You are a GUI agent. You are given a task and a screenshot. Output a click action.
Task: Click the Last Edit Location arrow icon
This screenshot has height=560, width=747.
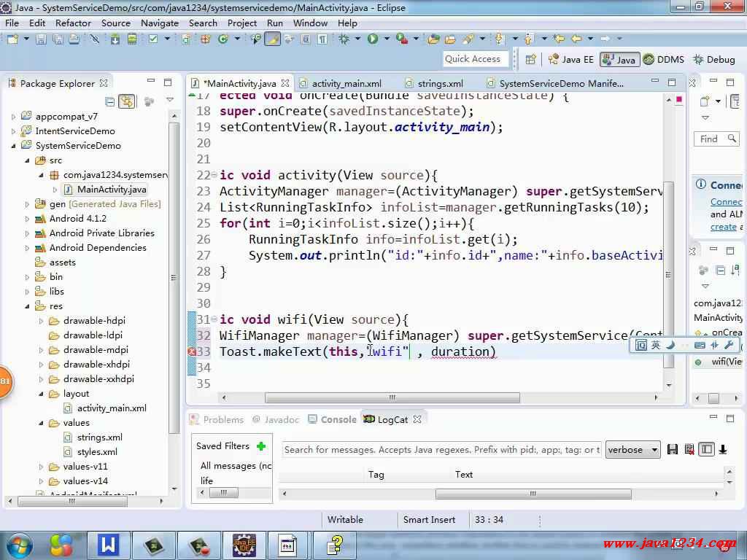(x=560, y=39)
